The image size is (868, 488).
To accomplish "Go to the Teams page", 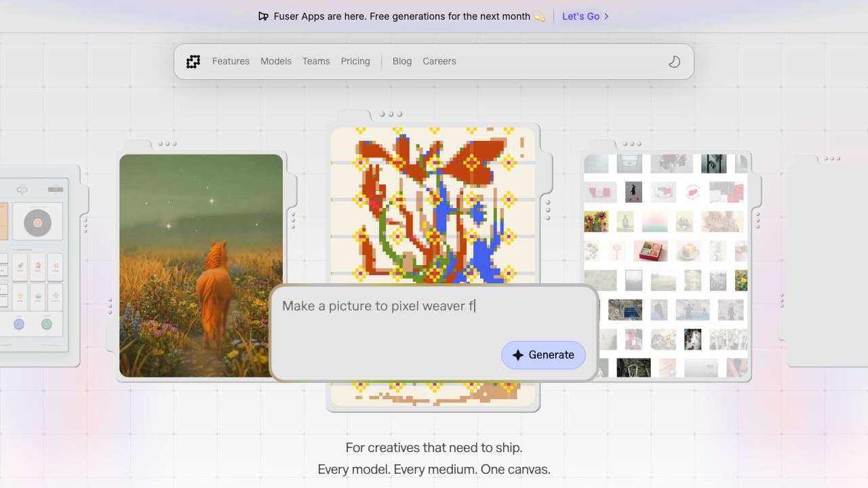I will pos(316,61).
